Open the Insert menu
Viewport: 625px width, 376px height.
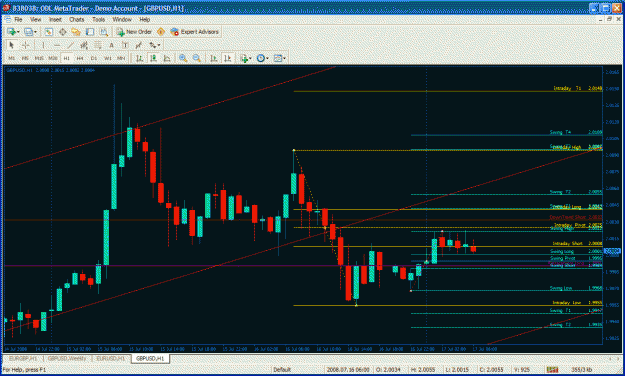tap(55, 20)
